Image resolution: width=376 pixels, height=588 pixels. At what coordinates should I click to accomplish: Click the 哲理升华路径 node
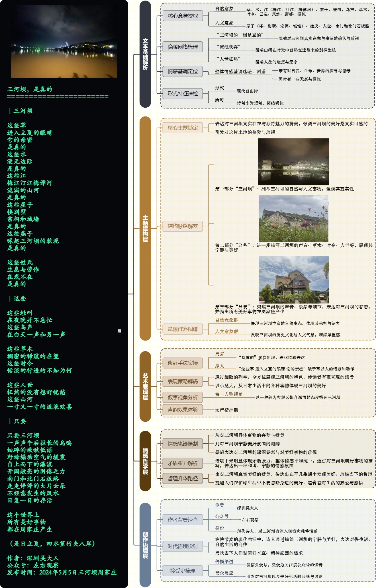point(183,479)
